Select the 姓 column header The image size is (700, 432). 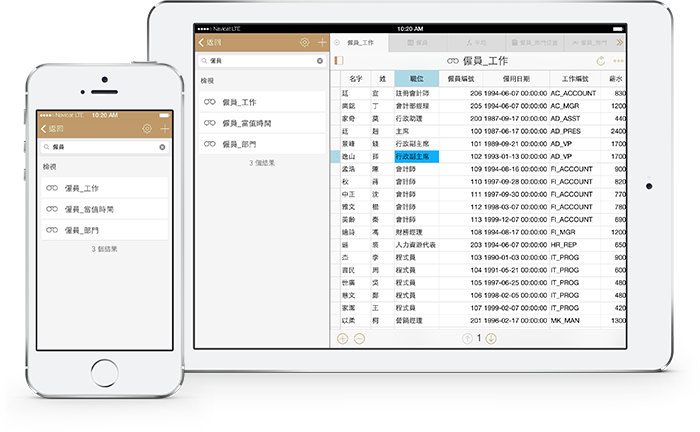(383, 79)
